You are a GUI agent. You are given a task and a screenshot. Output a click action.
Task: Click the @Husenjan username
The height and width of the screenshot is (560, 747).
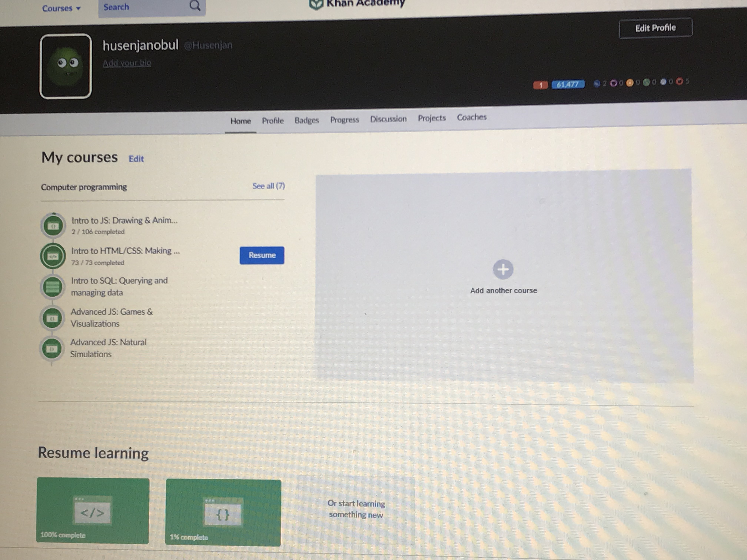point(208,45)
